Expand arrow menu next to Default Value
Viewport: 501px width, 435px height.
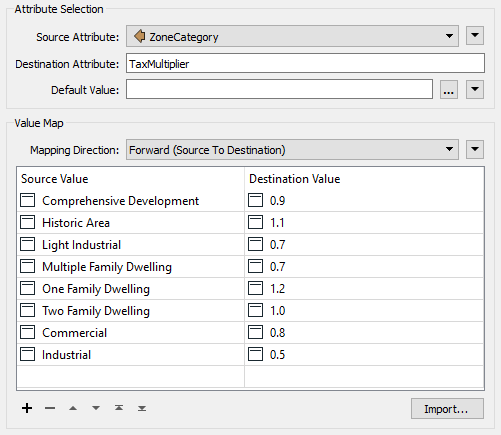pyautogui.click(x=475, y=89)
